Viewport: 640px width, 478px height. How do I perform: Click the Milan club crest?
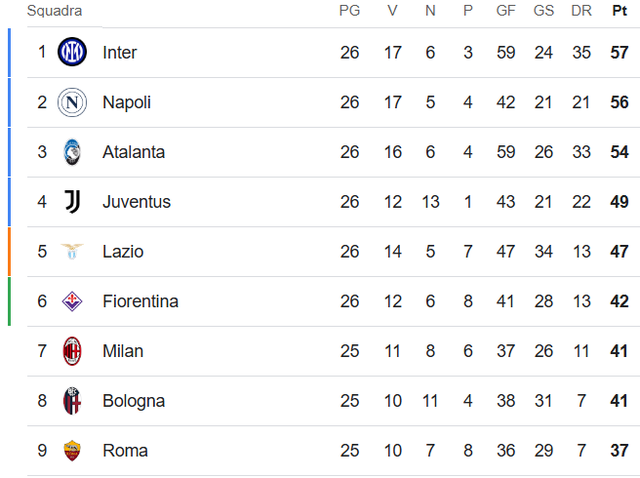point(72,351)
